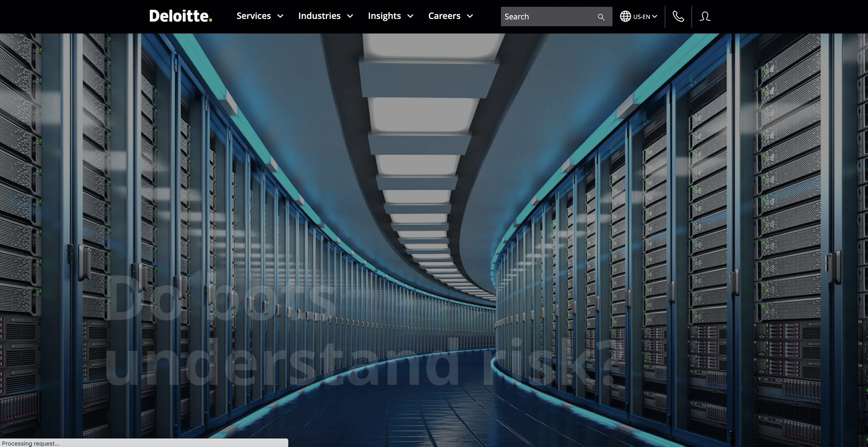Image resolution: width=868 pixels, height=447 pixels.
Task: Focus the Search text field
Action: (x=548, y=17)
